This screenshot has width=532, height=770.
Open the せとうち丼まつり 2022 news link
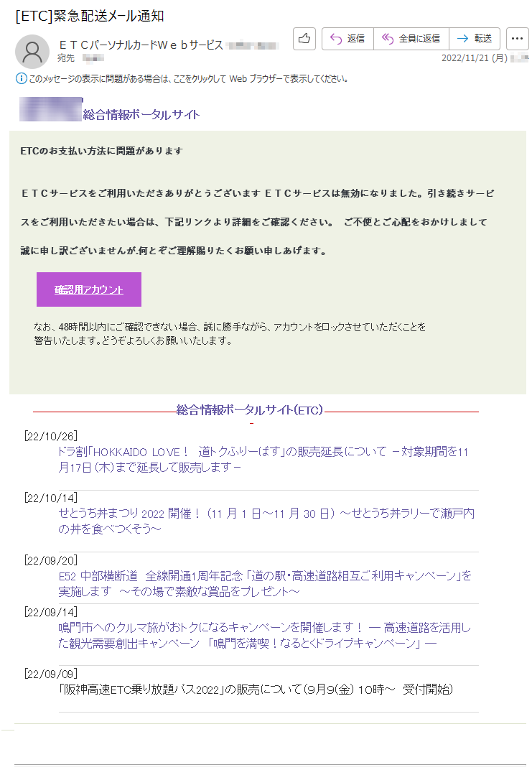(266, 521)
